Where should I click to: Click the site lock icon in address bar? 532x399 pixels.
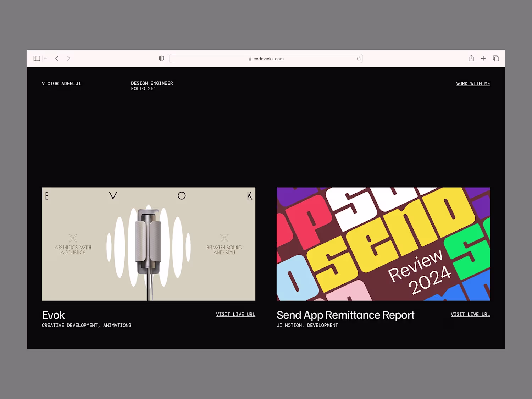(250, 59)
